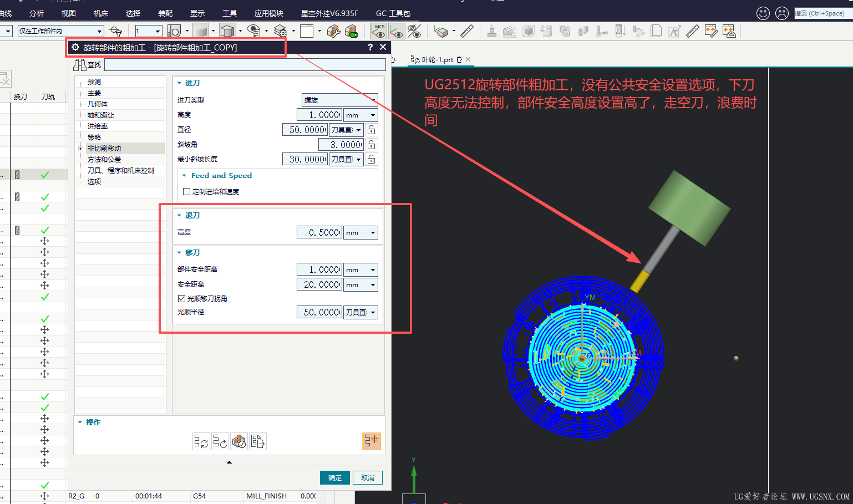Collapse the 退刀 section
This screenshot has height=504, width=853.
click(179, 215)
